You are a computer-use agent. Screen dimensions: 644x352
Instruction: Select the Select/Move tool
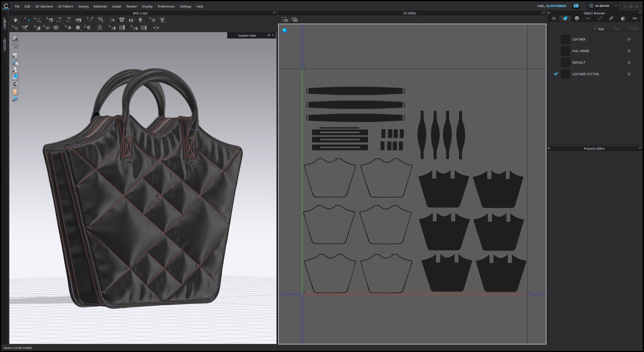[28, 20]
